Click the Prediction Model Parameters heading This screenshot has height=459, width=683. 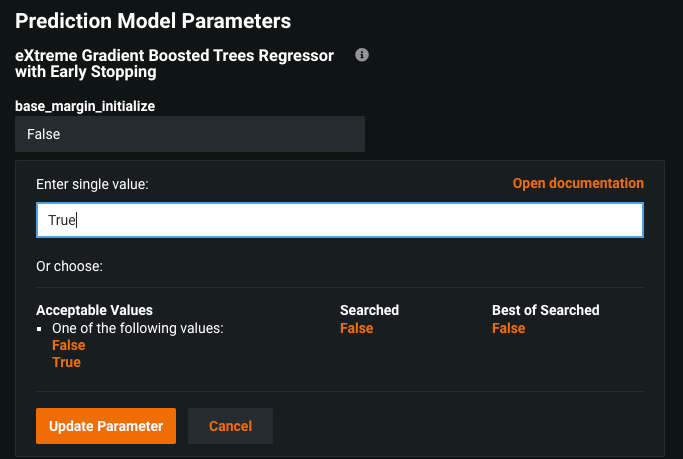(153, 20)
